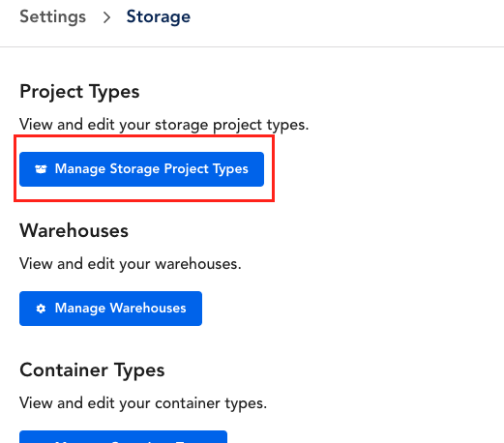Click 'View and edit your warehouses' description
Image resolution: width=504 pixels, height=443 pixels.
[x=131, y=264]
